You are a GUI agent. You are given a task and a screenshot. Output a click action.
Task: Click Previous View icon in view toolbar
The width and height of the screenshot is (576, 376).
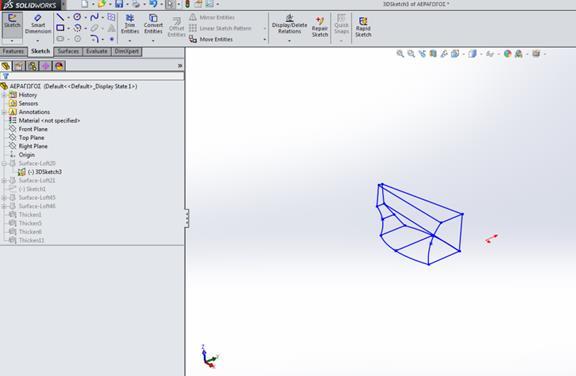tap(422, 54)
